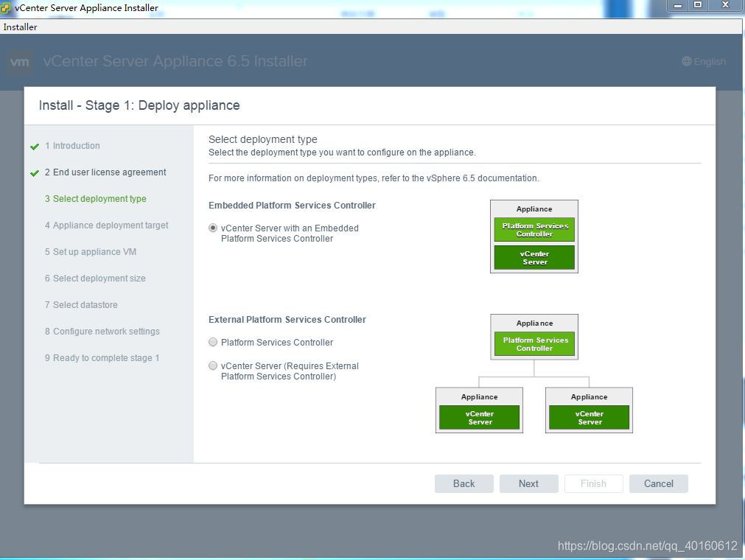This screenshot has height=560, width=745.
Task: Click the vCenter installer title bar icon
Action: 5,7
